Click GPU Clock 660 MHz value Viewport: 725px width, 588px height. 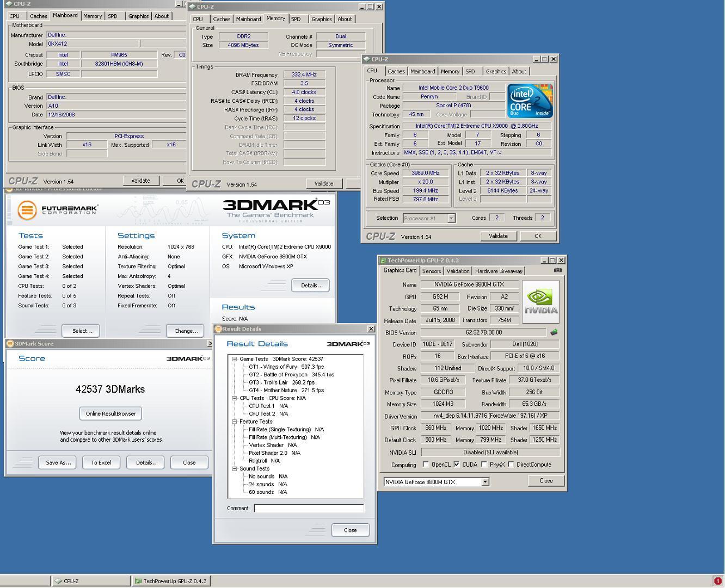436,428
